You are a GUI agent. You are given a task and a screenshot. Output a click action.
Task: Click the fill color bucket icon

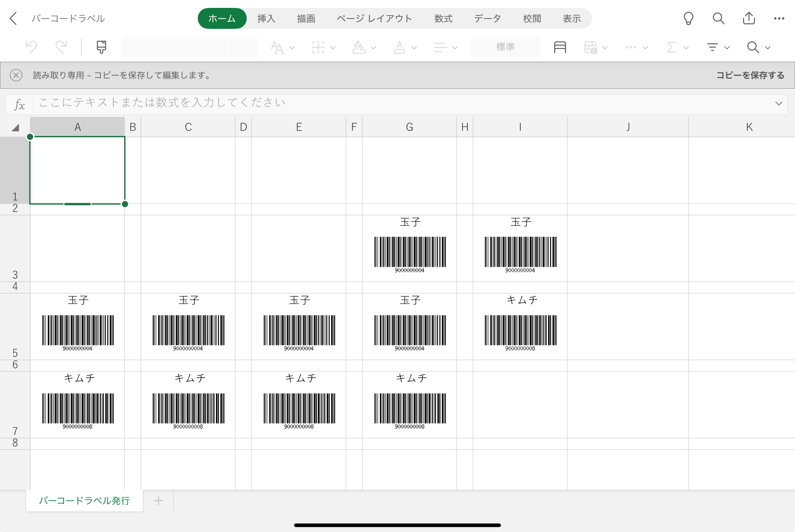coord(359,48)
